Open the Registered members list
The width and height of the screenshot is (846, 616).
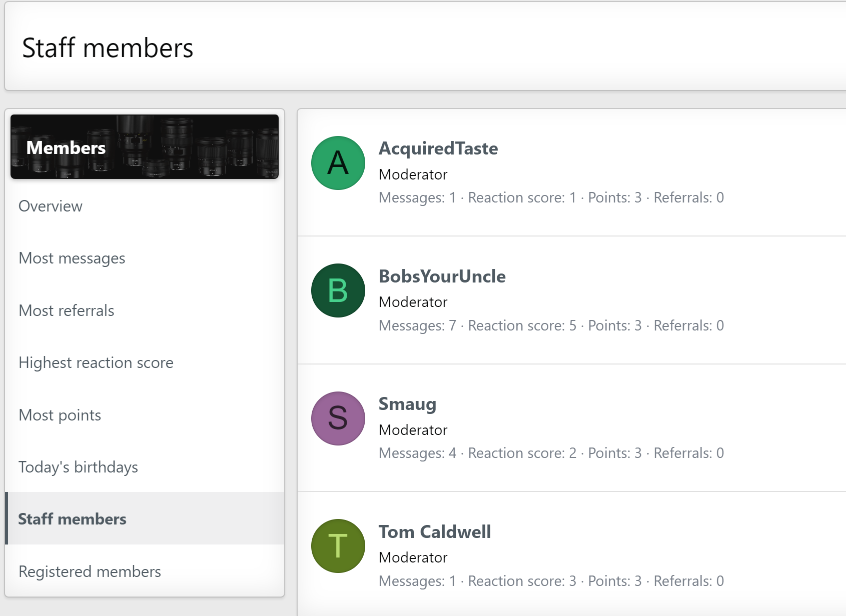(x=145, y=571)
